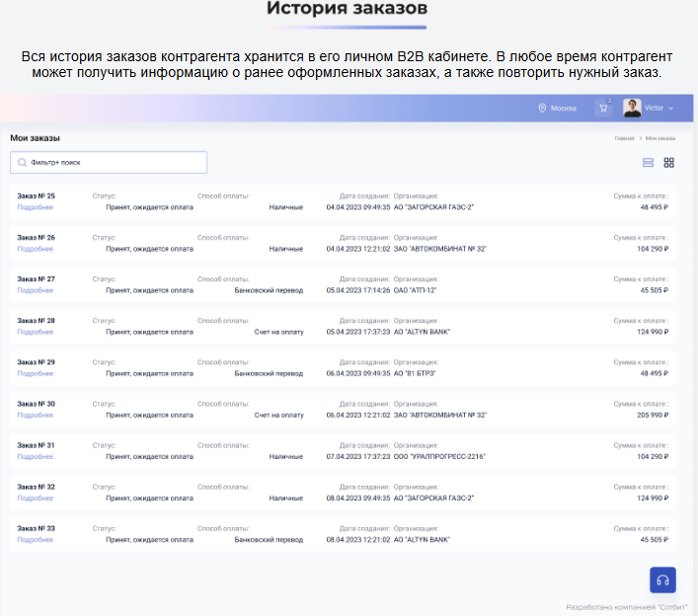Screen dimensions: 698x616
Task: Switch to list view layout icon
Action: tap(649, 162)
